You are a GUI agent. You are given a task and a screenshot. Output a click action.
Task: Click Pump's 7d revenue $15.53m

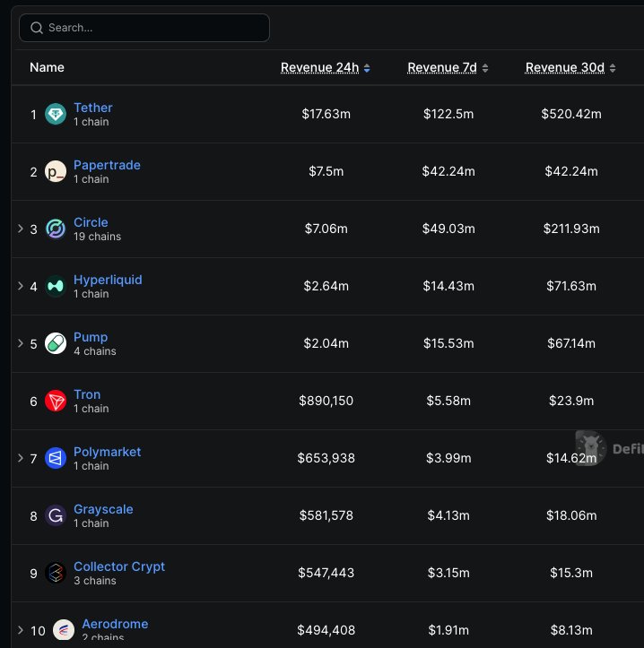coord(448,343)
